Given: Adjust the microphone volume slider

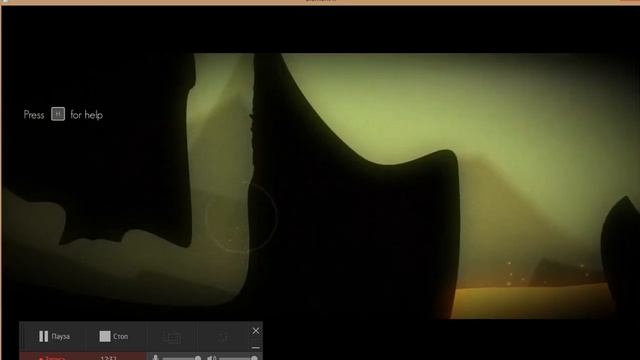Looking at the screenshot, I should tap(182, 358).
